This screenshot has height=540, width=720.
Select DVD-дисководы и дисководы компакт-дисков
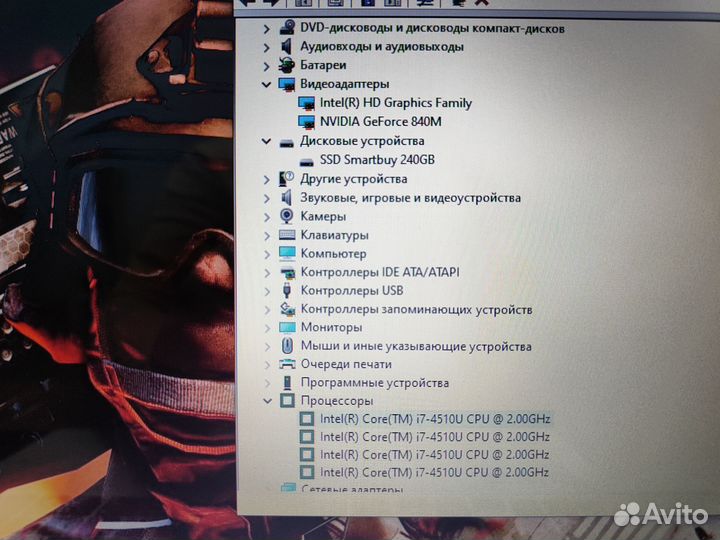pos(432,28)
